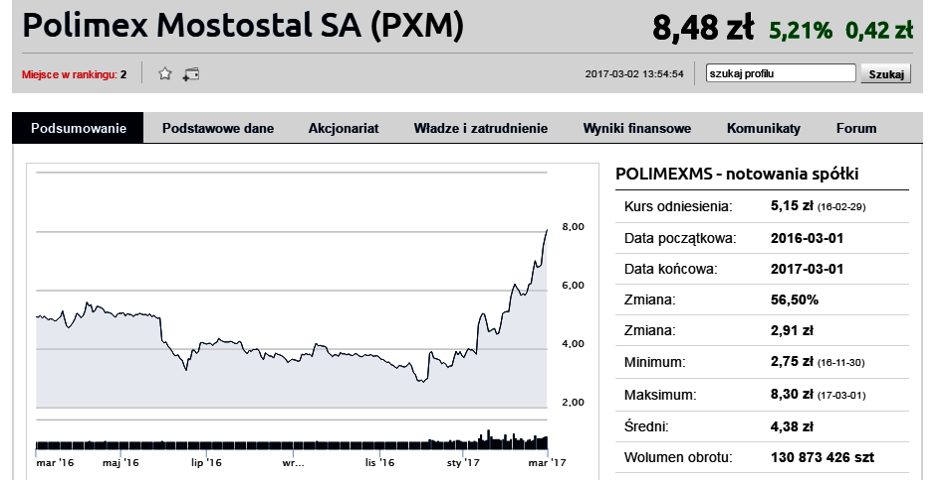Click the volume bars under the chart

pos(292,442)
